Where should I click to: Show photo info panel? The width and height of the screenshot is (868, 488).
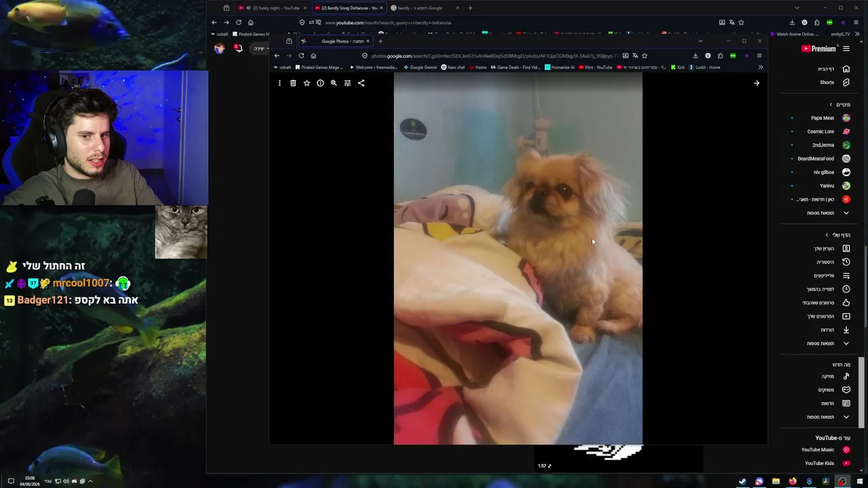[x=320, y=83]
